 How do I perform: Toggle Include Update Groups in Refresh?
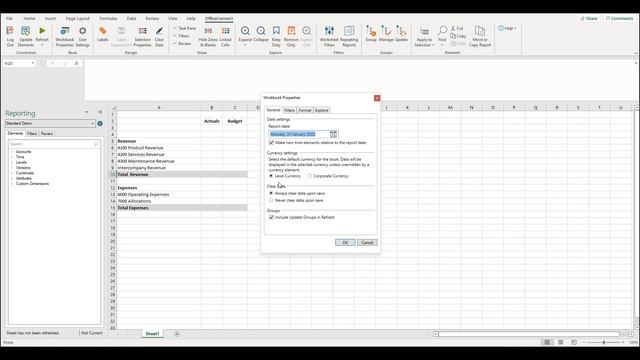271,218
